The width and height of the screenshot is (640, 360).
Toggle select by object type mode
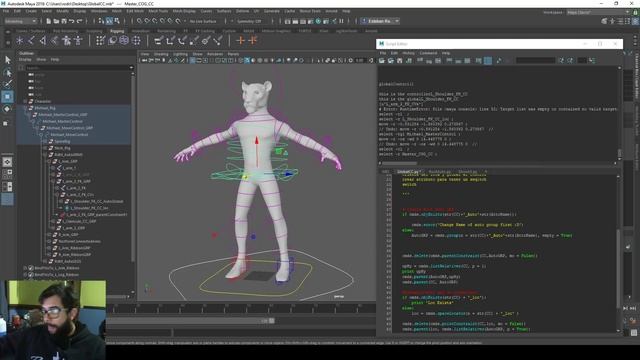109,21
